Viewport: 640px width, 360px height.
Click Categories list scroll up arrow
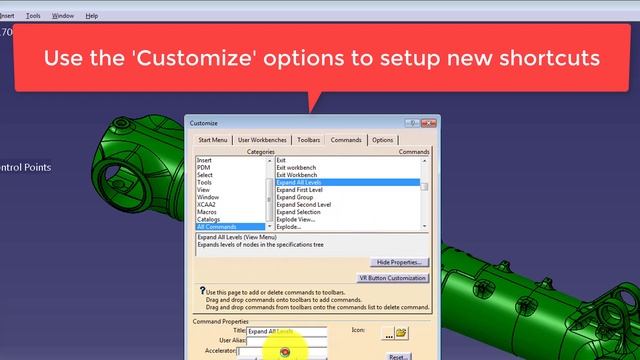point(269,161)
